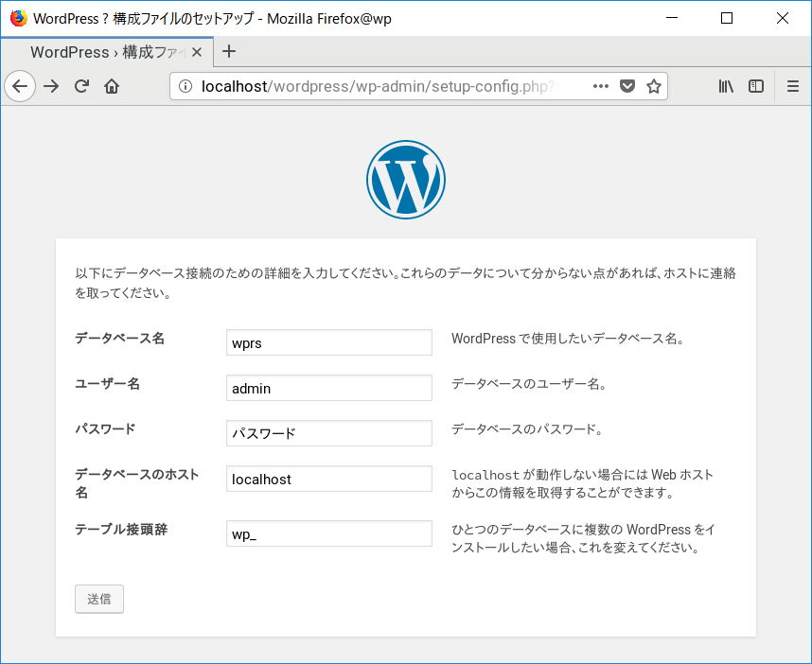Select the WordPress 構成ファイル tab
Viewport: 812px width, 664px height.
click(x=107, y=52)
